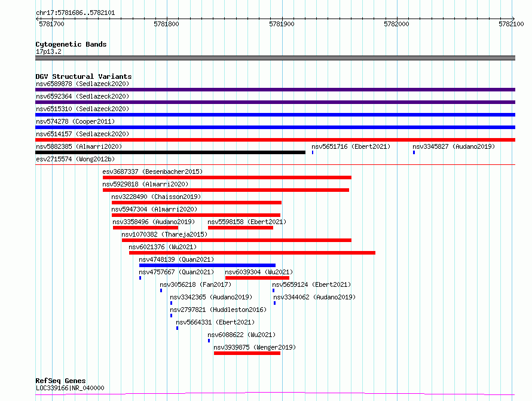Click the nsv574278 (Cooper2011) blue bar
This screenshot has width=532, height=401.
point(275,127)
